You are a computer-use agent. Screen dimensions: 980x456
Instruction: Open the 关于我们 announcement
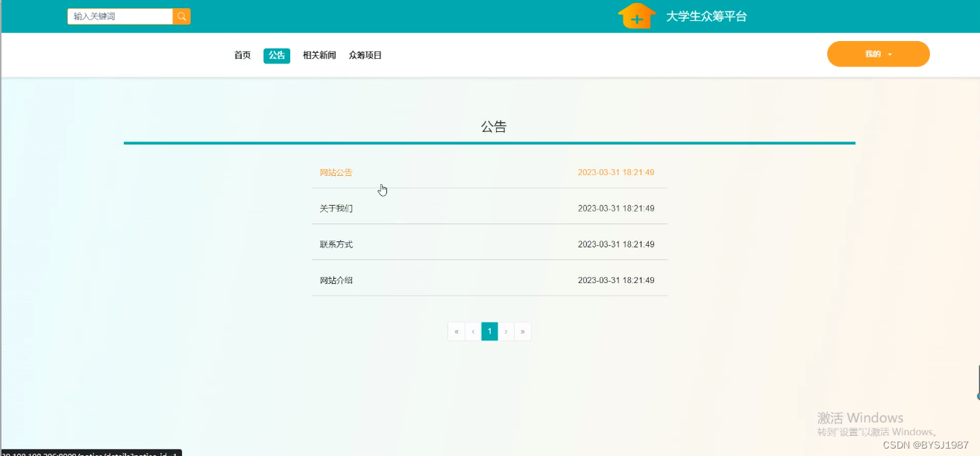[x=336, y=209]
